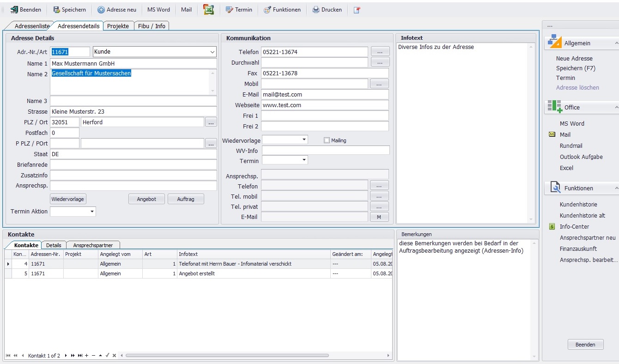Screen dimensions: 619x364
Task: Click Neue Adresse in sidebar
Action: point(574,58)
